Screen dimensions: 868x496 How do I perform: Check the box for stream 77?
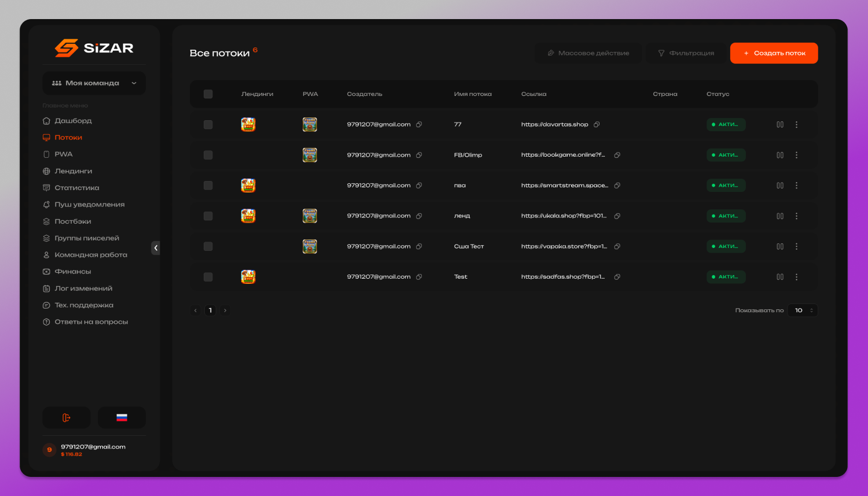tap(208, 124)
